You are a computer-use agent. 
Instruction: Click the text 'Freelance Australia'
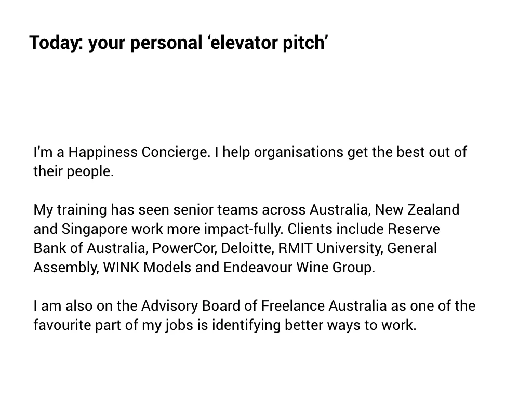pos(324,306)
